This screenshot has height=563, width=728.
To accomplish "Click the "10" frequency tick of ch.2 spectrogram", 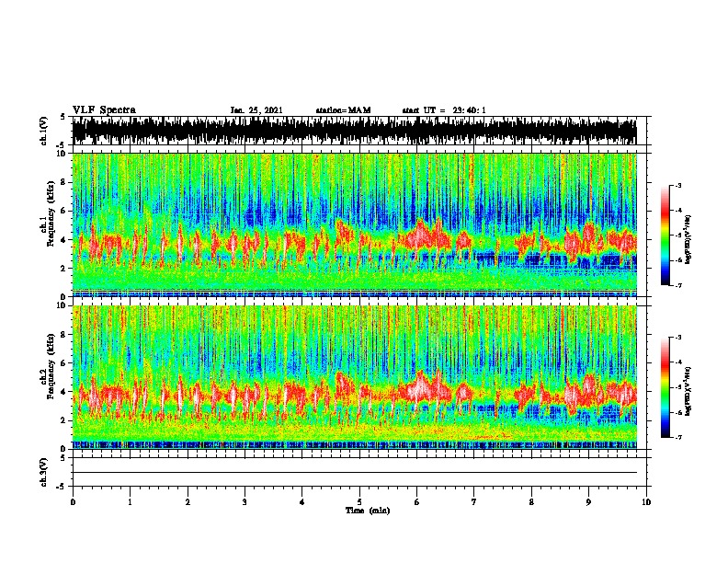I will tap(63, 305).
